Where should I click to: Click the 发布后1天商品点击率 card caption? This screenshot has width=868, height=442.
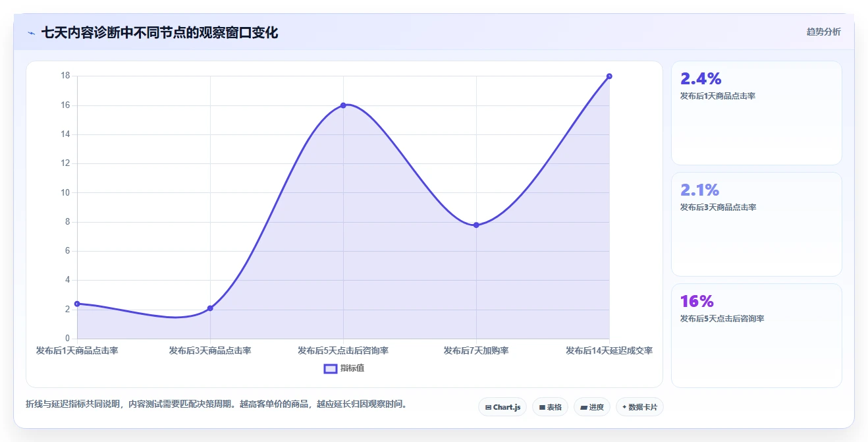(x=718, y=96)
